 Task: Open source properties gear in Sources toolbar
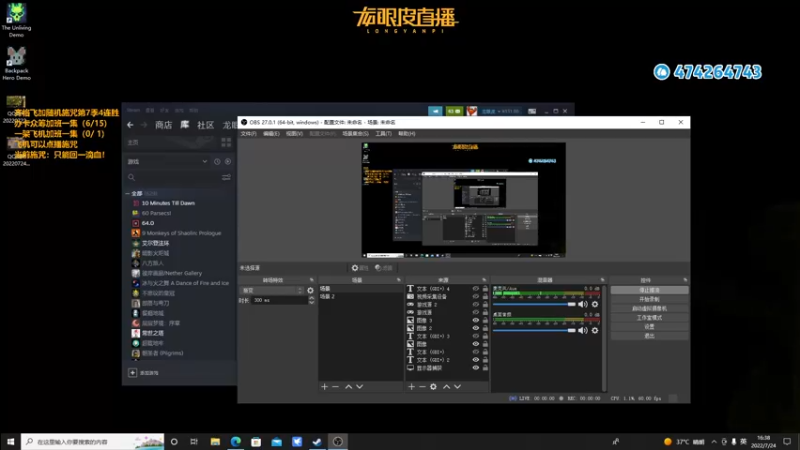(x=433, y=387)
